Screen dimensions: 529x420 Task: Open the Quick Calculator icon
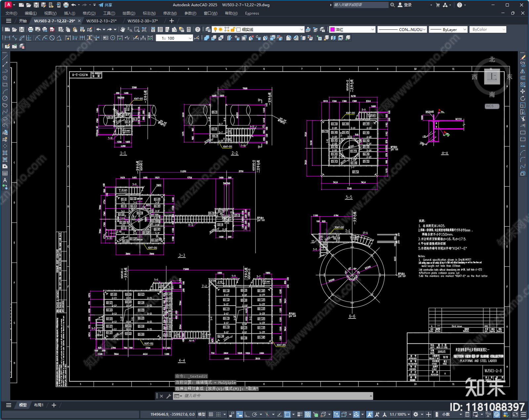click(x=189, y=30)
